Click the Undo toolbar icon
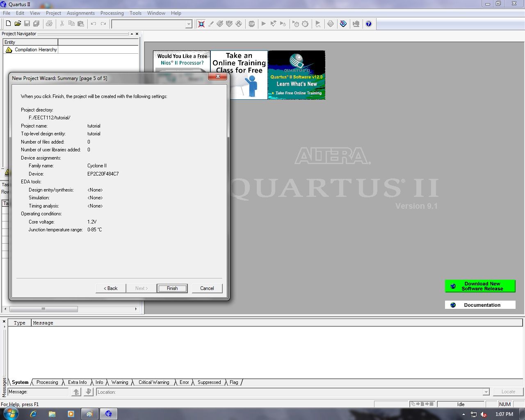This screenshot has height=420, width=525. 93,23
